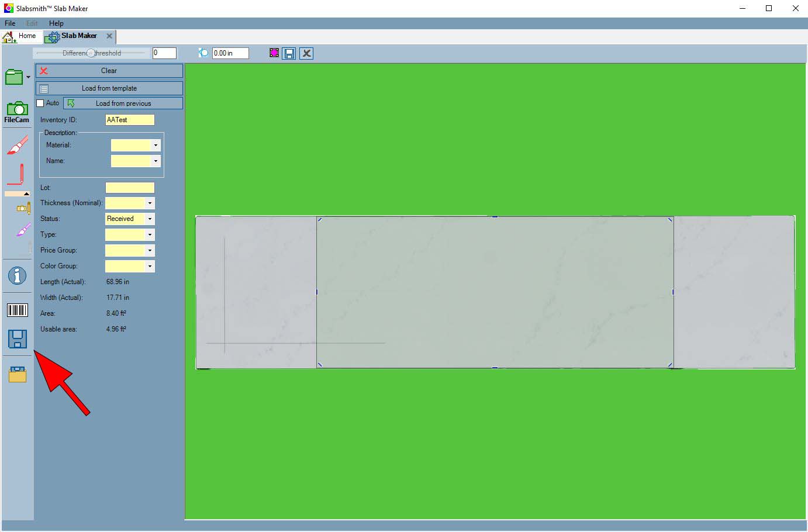Open the blue info icon
This screenshot has height=532, width=808.
tap(17, 275)
